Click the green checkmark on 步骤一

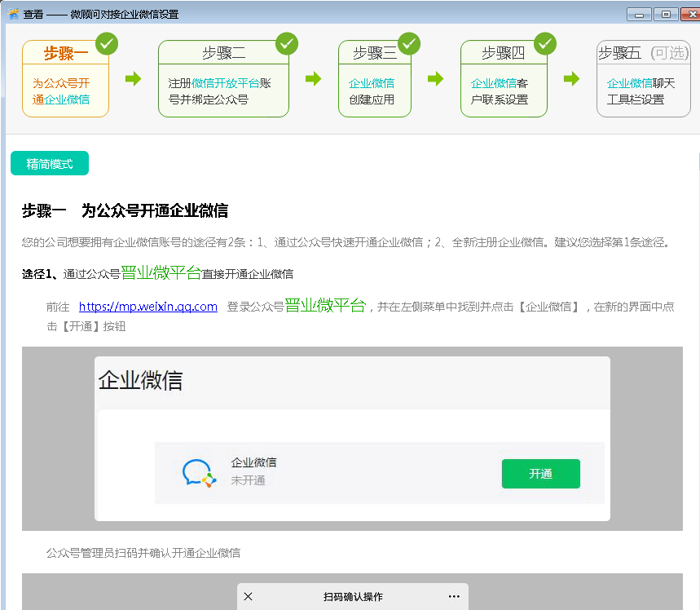coord(107,43)
